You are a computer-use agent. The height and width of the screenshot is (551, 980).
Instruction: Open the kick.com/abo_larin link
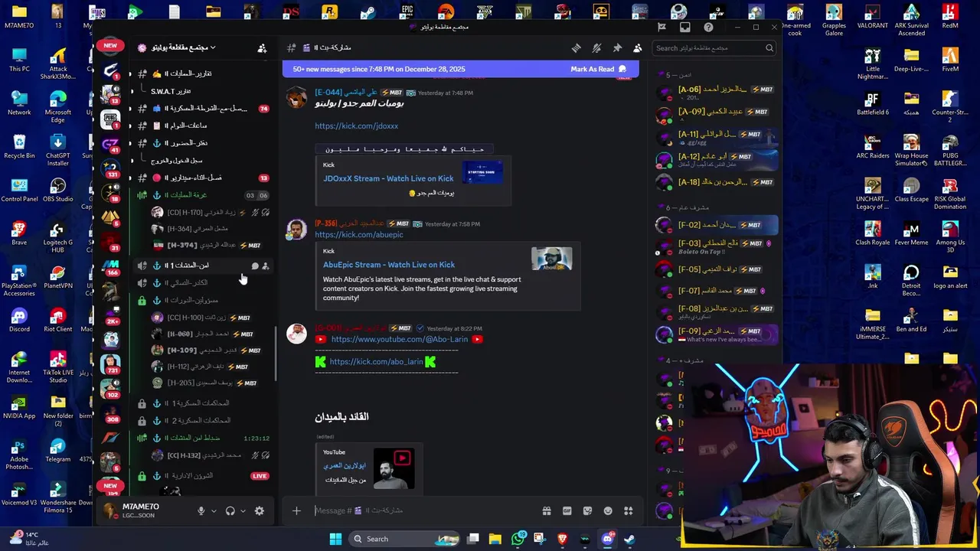376,362
